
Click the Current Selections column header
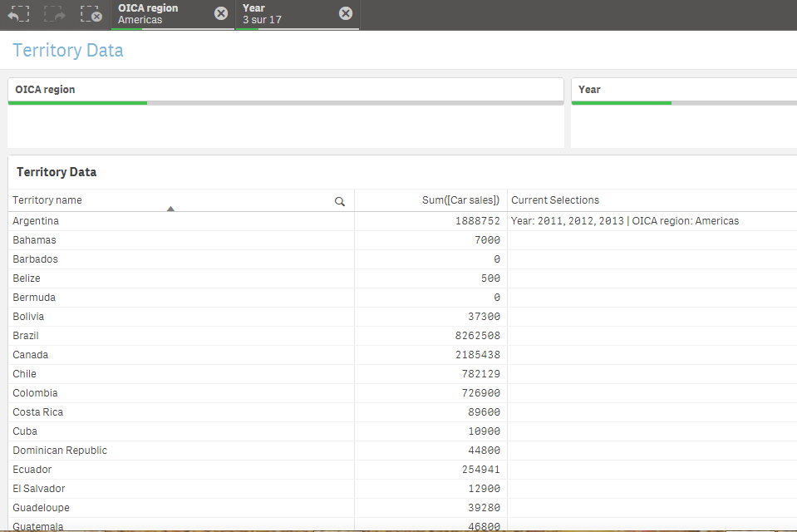555,200
